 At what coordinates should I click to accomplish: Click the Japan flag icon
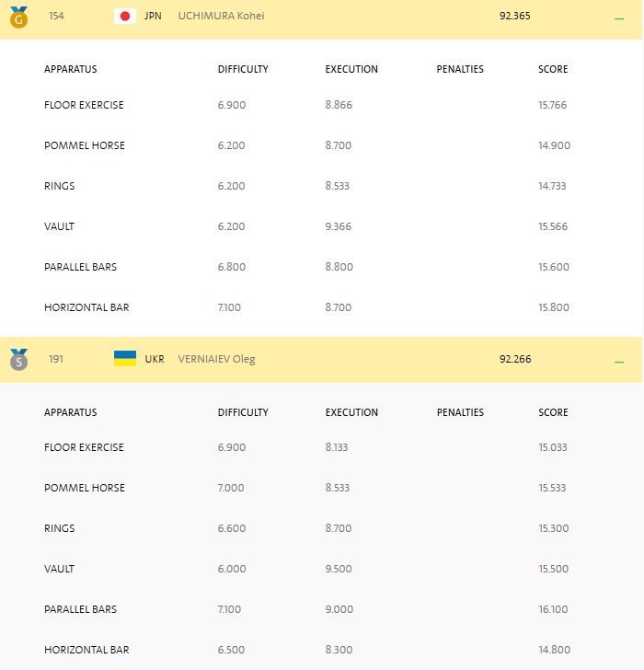pos(125,16)
